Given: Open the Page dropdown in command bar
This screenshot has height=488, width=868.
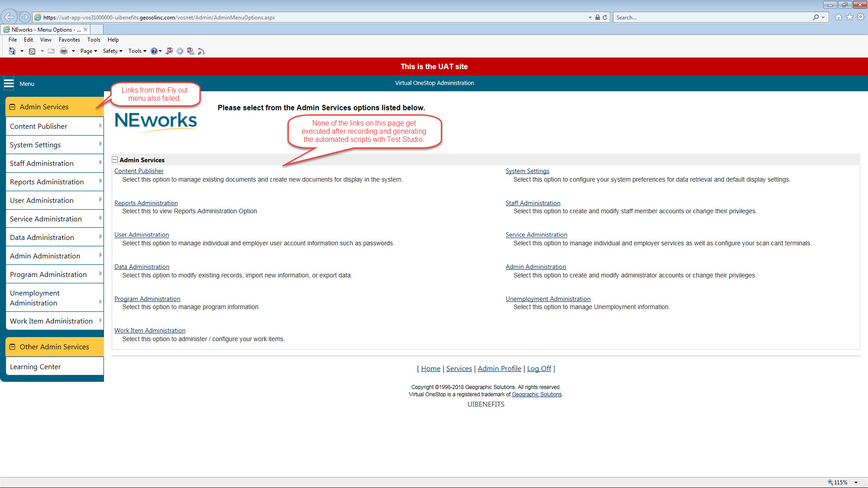Looking at the screenshot, I should [89, 51].
